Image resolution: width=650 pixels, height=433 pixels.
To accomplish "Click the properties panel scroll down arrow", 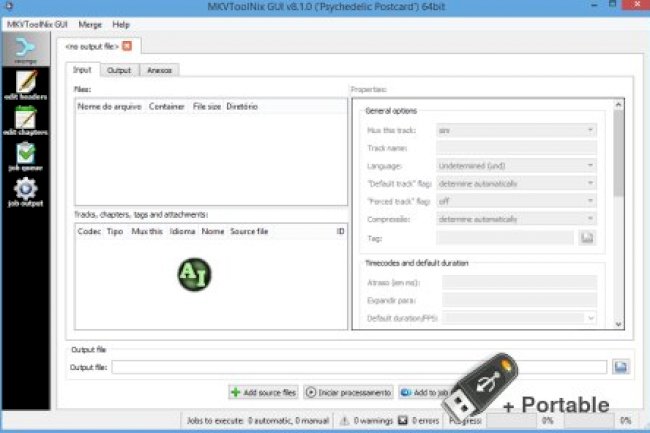I will tap(618, 324).
